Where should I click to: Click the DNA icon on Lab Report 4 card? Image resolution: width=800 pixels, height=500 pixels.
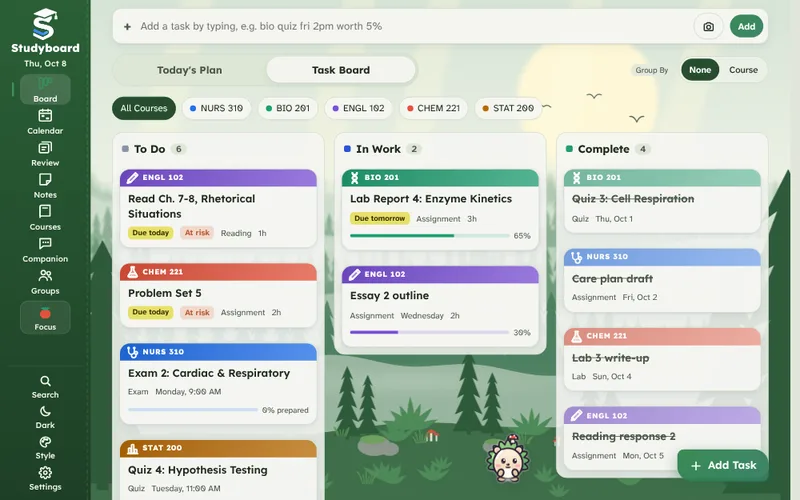(x=354, y=178)
